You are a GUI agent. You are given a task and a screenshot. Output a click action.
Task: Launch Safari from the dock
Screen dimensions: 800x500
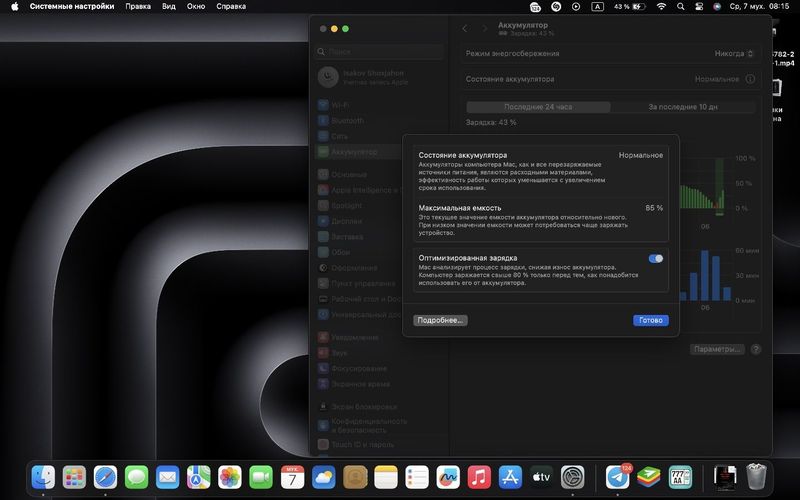[x=106, y=478]
